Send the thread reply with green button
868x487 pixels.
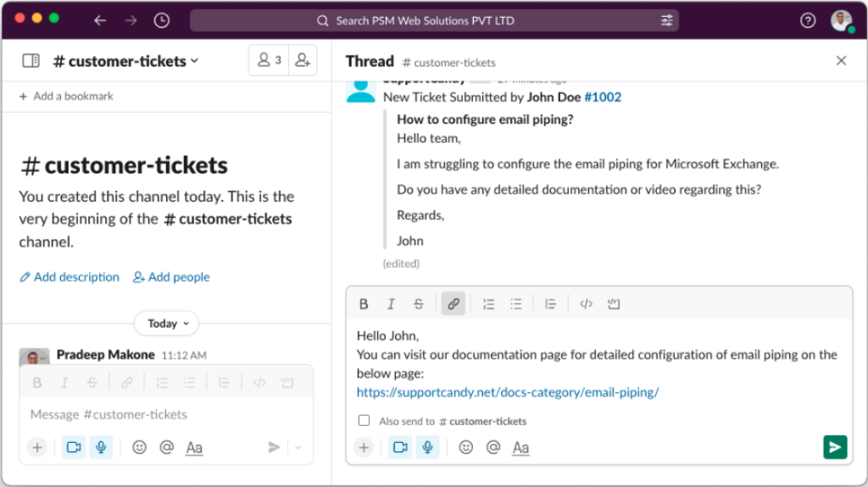835,447
